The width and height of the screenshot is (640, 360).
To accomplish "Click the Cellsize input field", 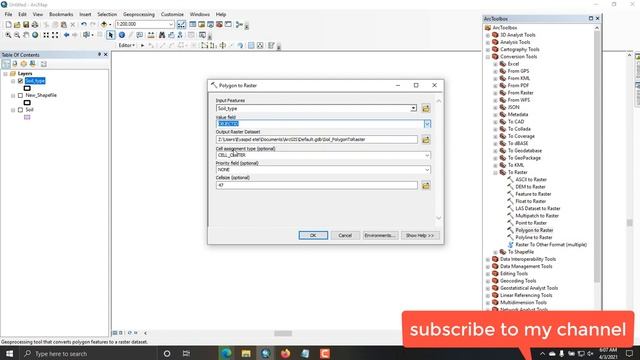I will click(317, 185).
